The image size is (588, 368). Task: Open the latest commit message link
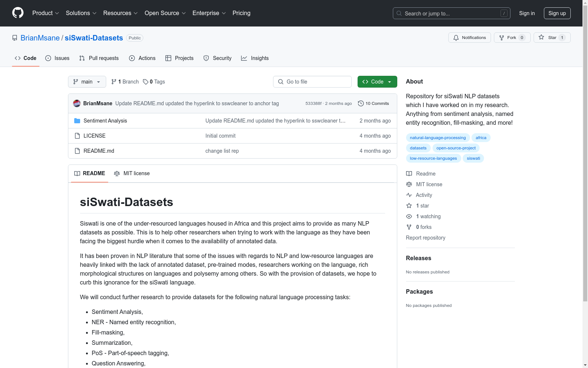pos(197,103)
